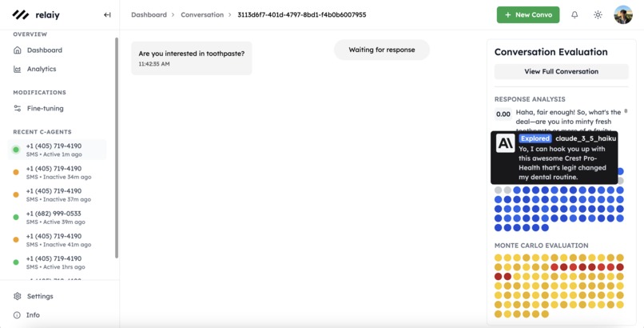Click the green status dot for 1m ago agent
This screenshot has width=644, height=328.
(x=16, y=150)
